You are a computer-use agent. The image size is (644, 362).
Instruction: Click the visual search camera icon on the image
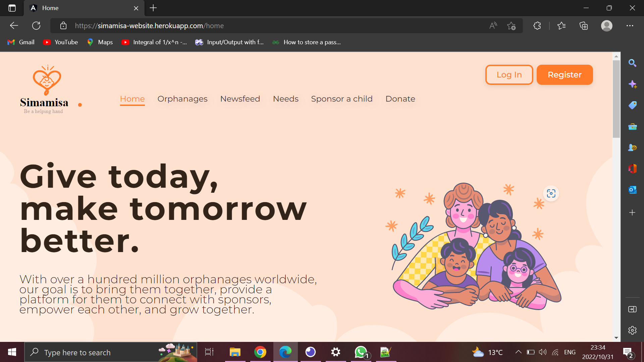pyautogui.click(x=551, y=193)
